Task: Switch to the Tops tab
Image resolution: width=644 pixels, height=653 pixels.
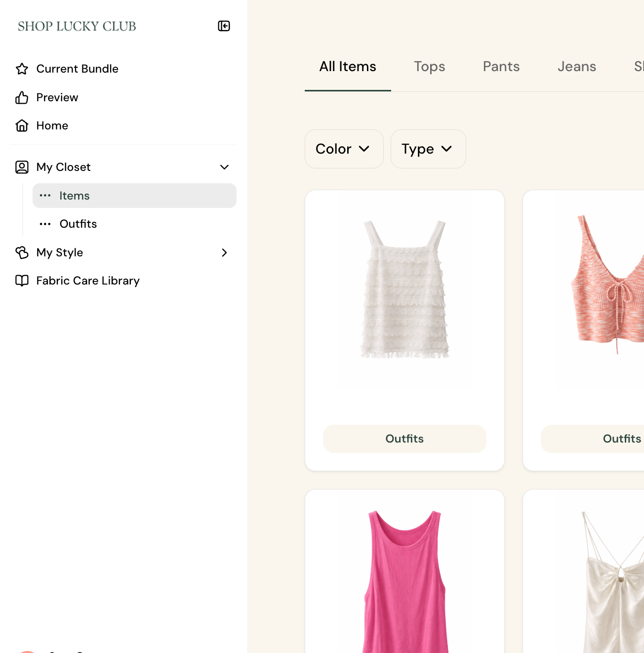Action: [430, 67]
